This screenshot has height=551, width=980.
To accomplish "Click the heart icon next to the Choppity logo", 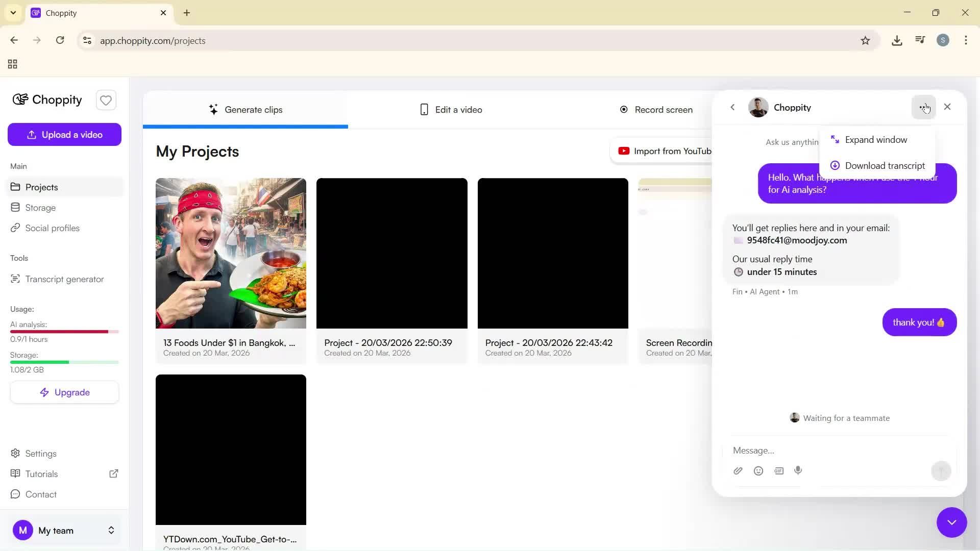I will click(x=106, y=100).
